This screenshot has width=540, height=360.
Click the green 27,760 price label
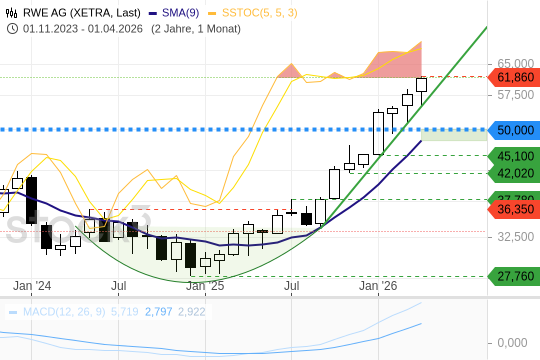(x=514, y=276)
